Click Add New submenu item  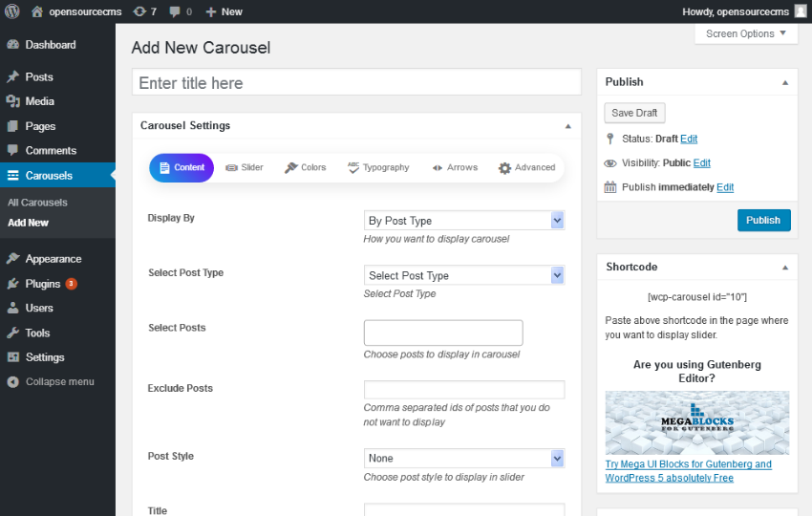[x=28, y=223]
